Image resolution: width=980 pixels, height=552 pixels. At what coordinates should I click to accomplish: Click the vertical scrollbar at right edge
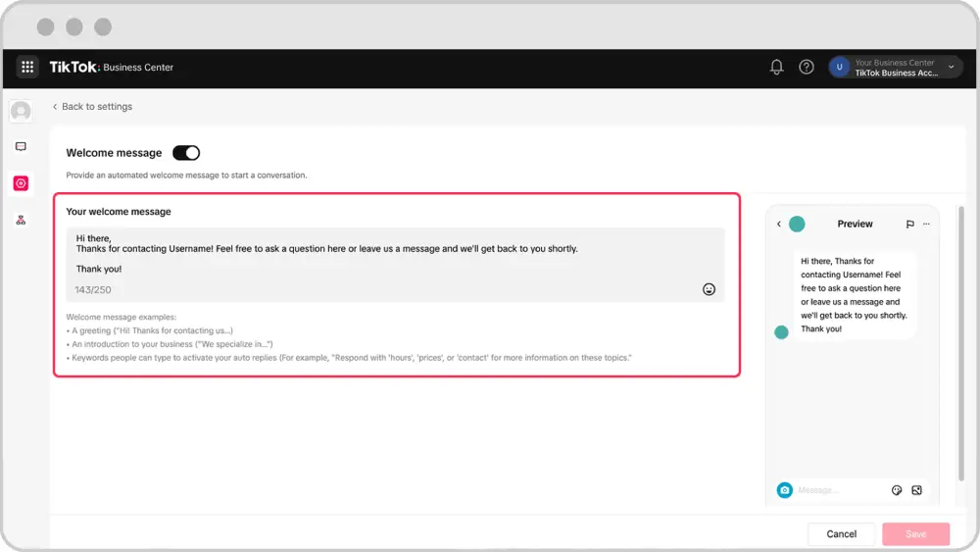(960, 344)
